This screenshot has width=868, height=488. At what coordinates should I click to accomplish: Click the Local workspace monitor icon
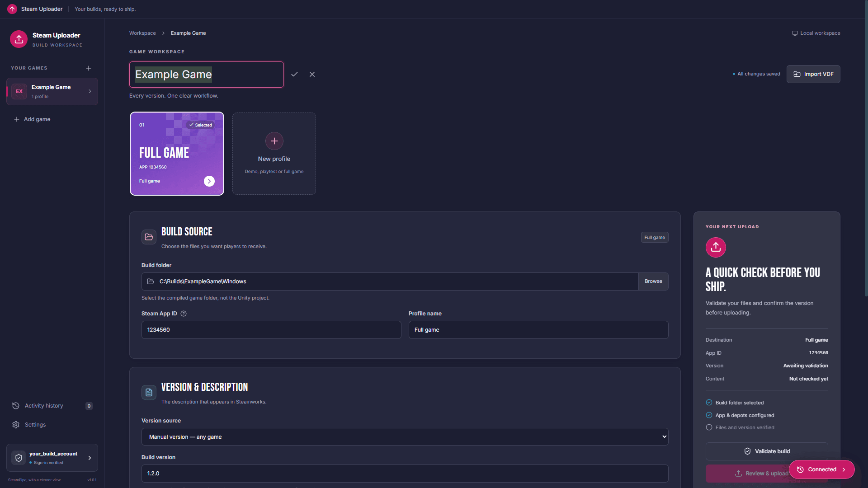[x=795, y=33]
